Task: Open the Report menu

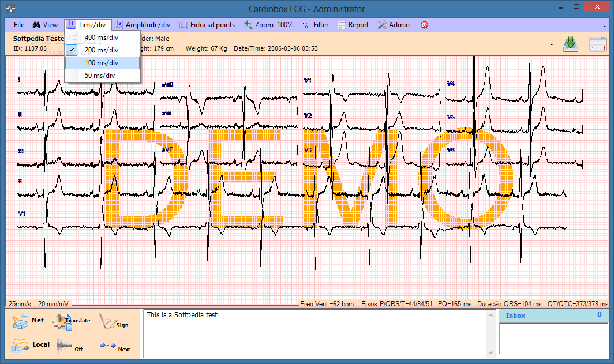Action: click(x=353, y=25)
